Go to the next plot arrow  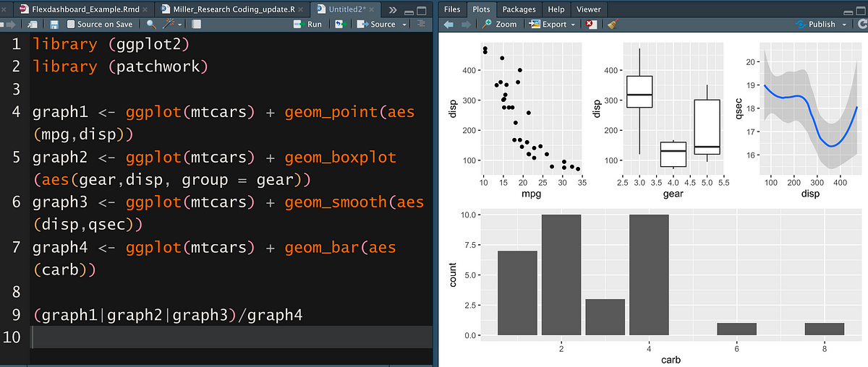coord(465,24)
